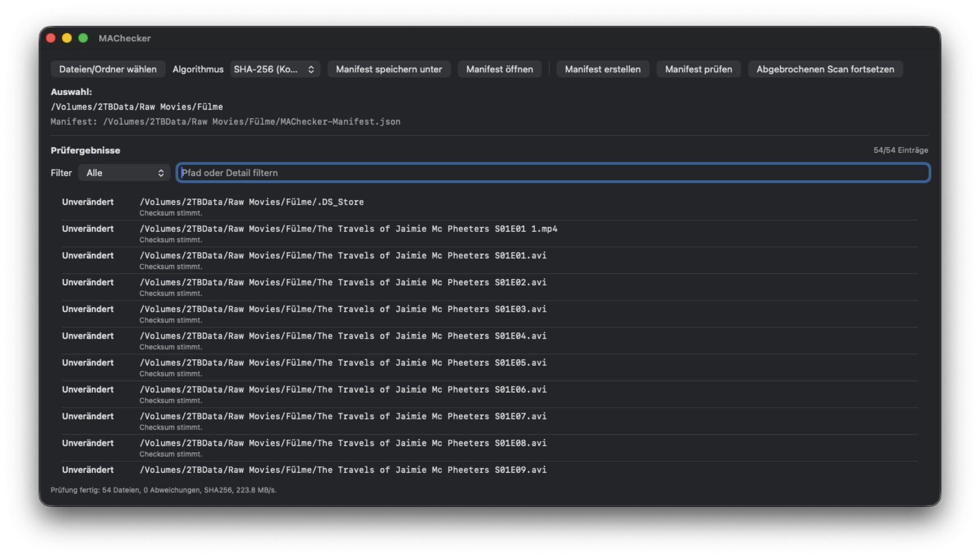Select the S01E05.avi result row
Viewport: 980px width, 558px height.
coord(490,367)
